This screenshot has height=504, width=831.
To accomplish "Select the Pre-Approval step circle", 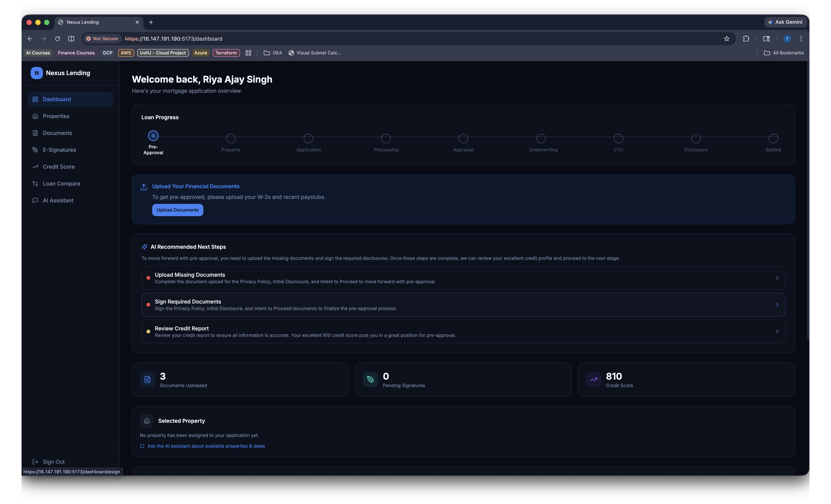I will 153,136.
